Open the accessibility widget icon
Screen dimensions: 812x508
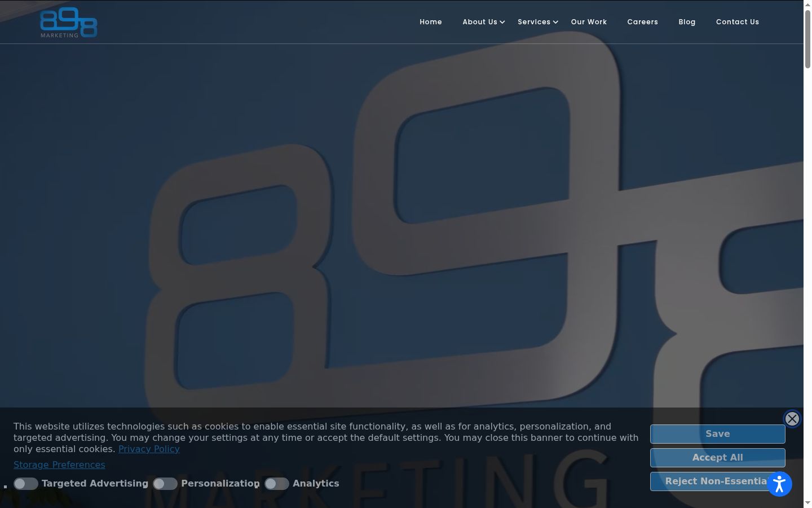click(779, 484)
